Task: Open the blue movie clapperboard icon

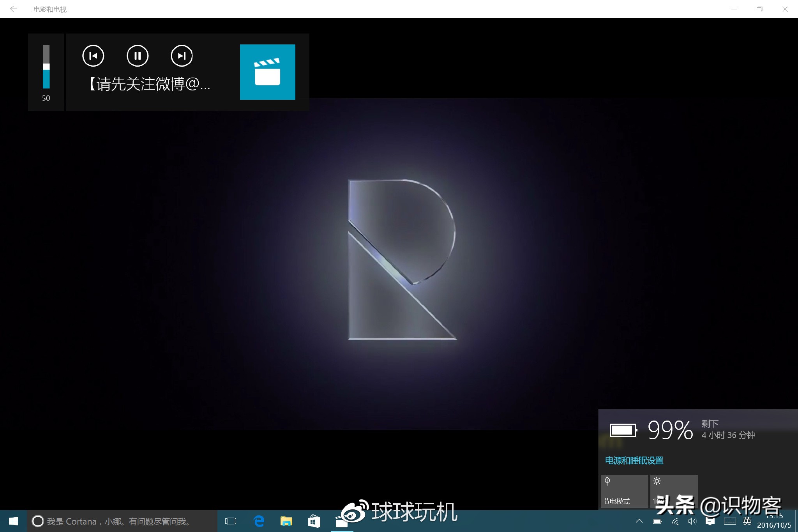Action: [267, 72]
